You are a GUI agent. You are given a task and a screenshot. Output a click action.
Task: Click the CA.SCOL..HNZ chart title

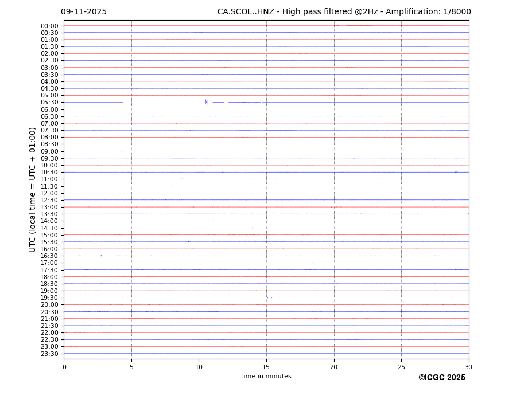click(344, 12)
